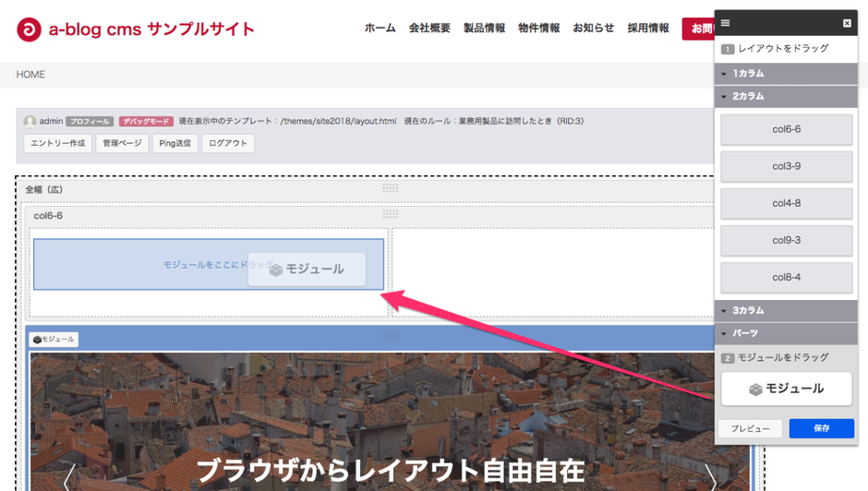Open the 製品情報 nav menu item
Screen dimensions: 868x491
[484, 29]
